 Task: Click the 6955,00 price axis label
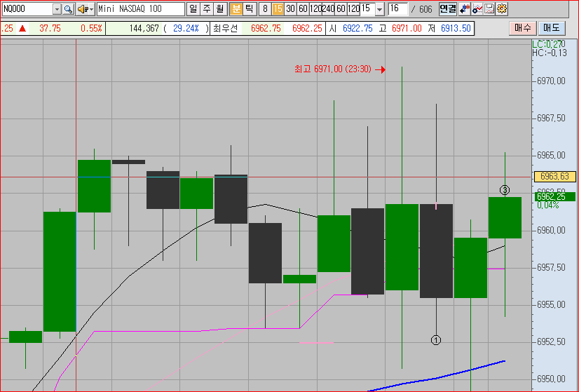551,304
